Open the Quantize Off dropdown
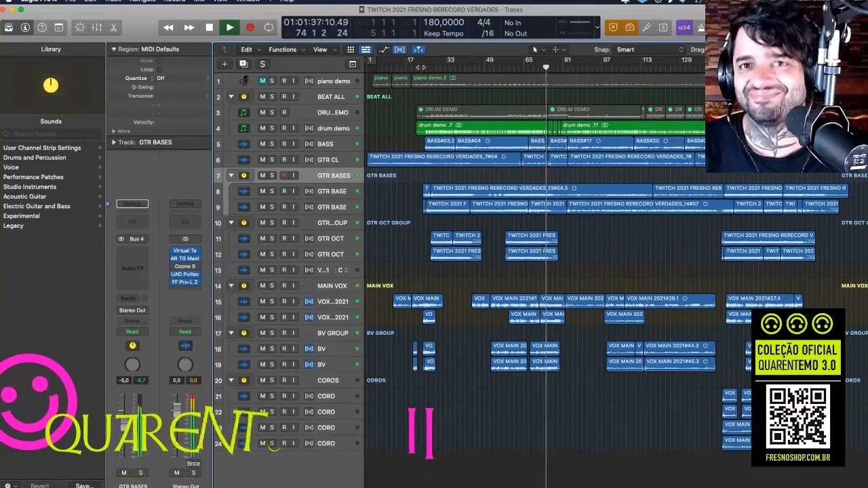Screen dimensions: 868x488 click(x=183, y=78)
